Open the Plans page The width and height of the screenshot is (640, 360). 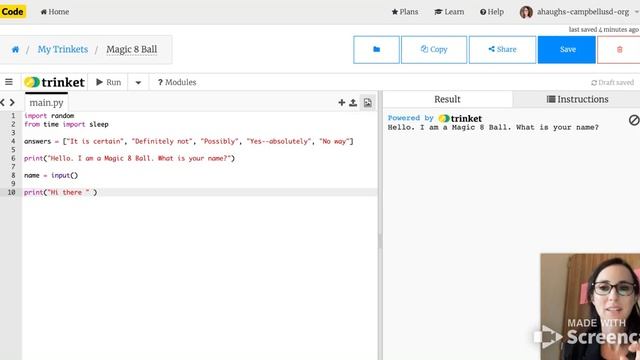click(405, 12)
